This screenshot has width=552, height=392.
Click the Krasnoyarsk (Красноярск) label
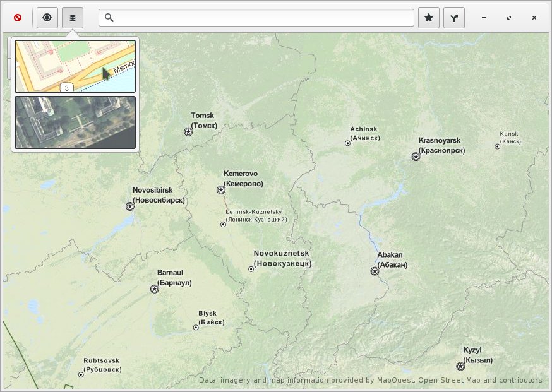442,145
